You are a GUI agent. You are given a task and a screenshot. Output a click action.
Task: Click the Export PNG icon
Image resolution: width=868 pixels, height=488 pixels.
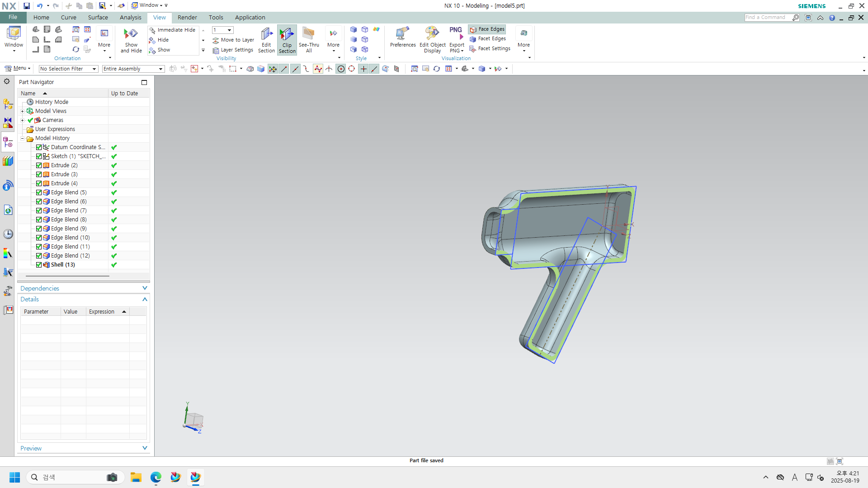pyautogui.click(x=456, y=33)
